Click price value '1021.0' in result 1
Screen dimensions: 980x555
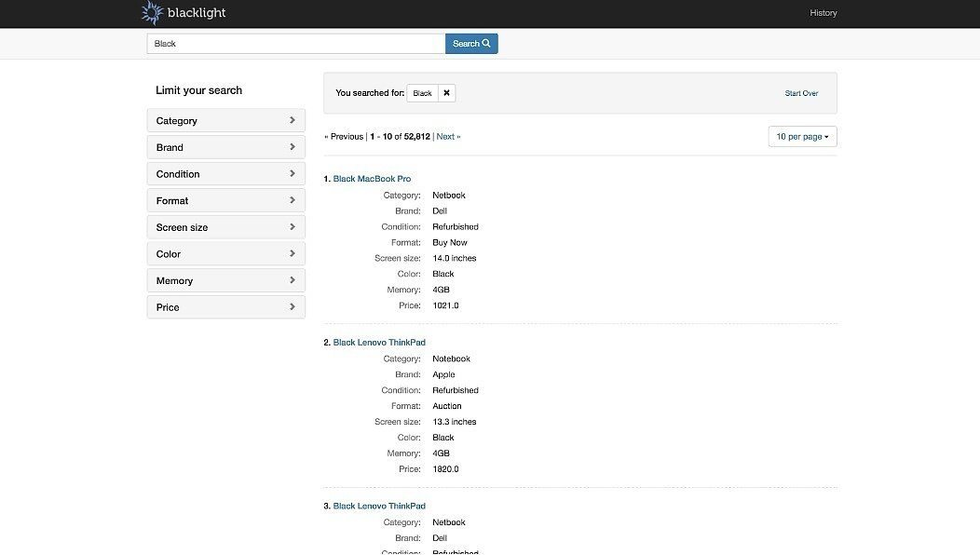coord(445,305)
